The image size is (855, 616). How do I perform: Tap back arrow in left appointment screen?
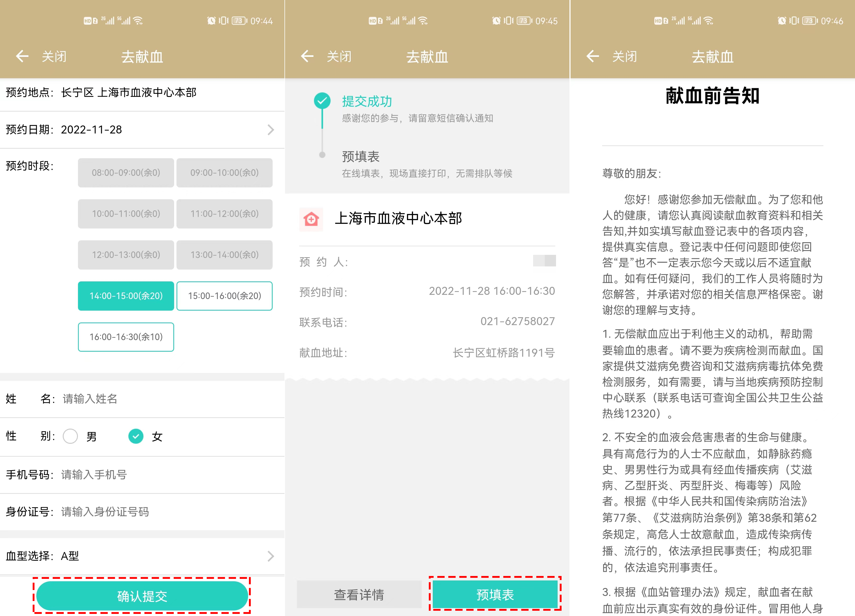click(x=22, y=57)
